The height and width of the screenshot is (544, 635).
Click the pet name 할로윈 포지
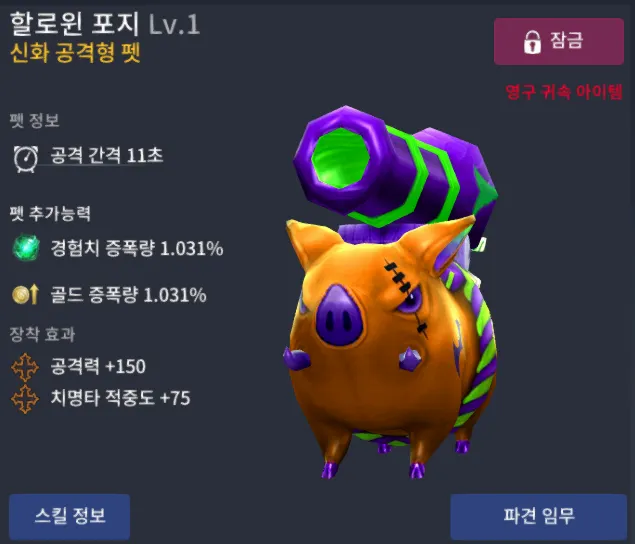point(75,24)
